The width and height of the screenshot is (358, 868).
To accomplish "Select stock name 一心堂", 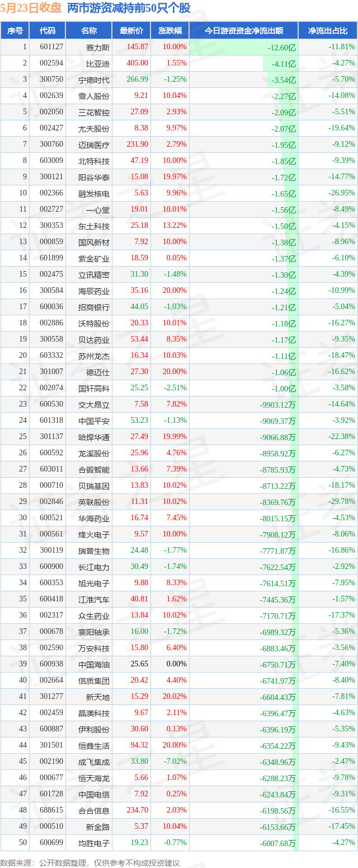I will 98,209.
